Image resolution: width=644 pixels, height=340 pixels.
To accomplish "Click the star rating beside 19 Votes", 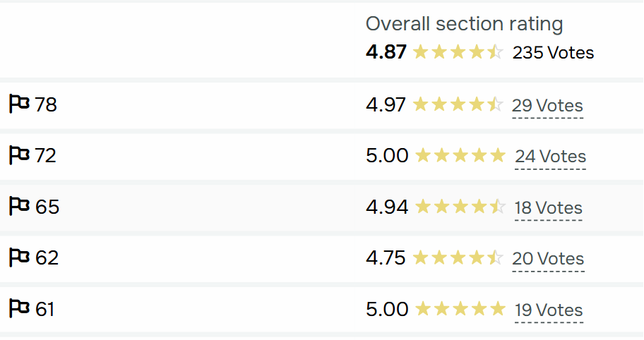I will tap(460, 309).
